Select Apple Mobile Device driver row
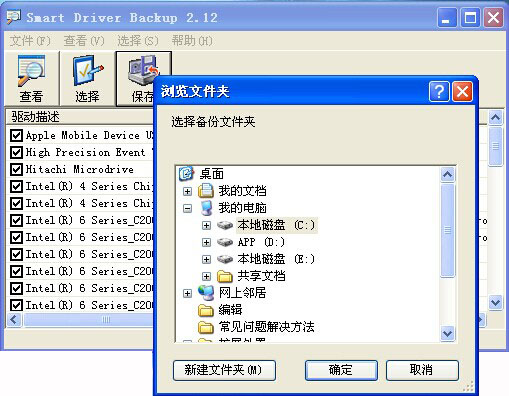 click(x=89, y=135)
